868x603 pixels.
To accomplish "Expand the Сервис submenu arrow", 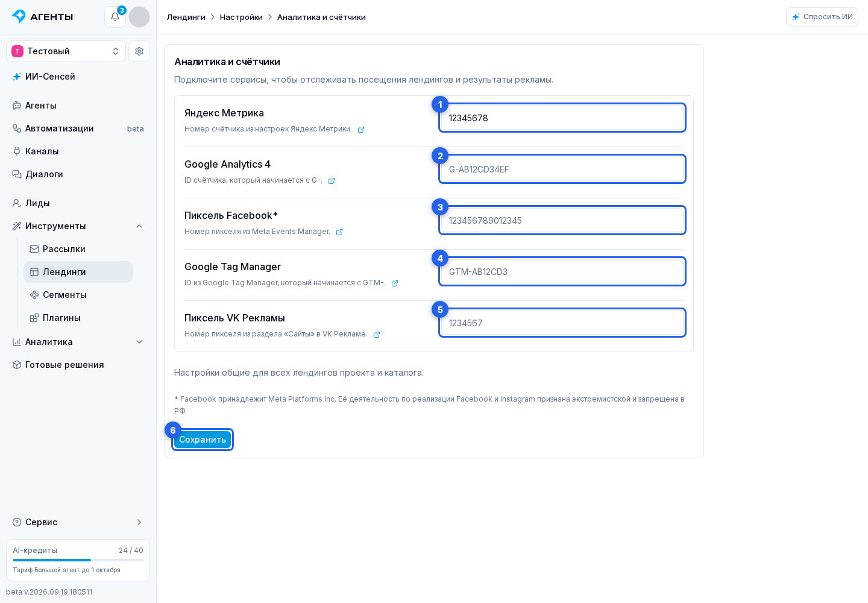I will 139,522.
